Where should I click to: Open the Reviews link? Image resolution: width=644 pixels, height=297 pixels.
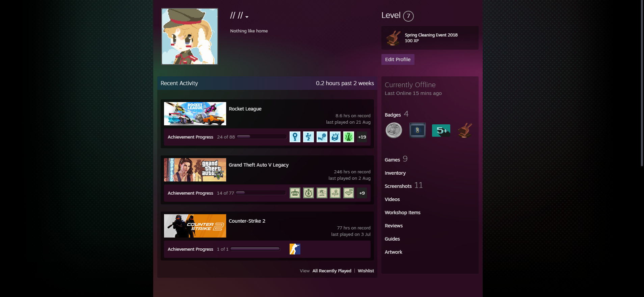coord(394,226)
